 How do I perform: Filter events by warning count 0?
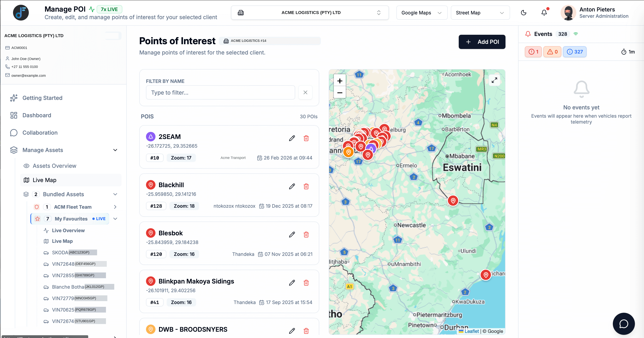[x=552, y=52]
